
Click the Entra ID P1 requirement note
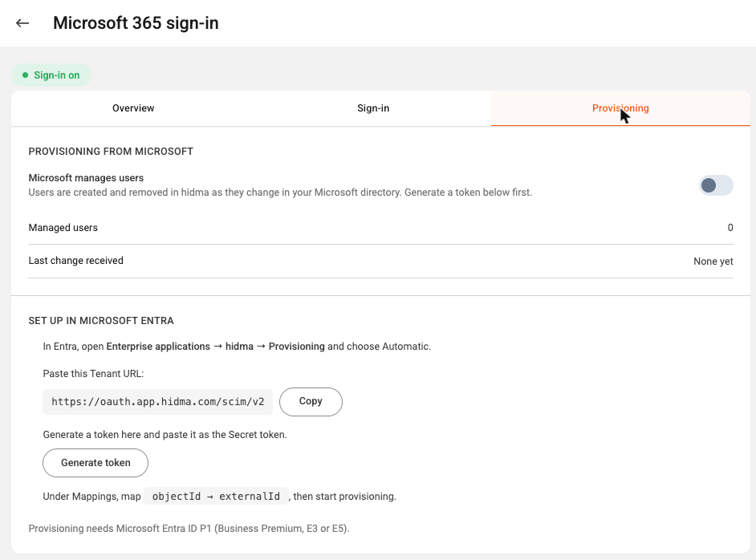(x=189, y=529)
